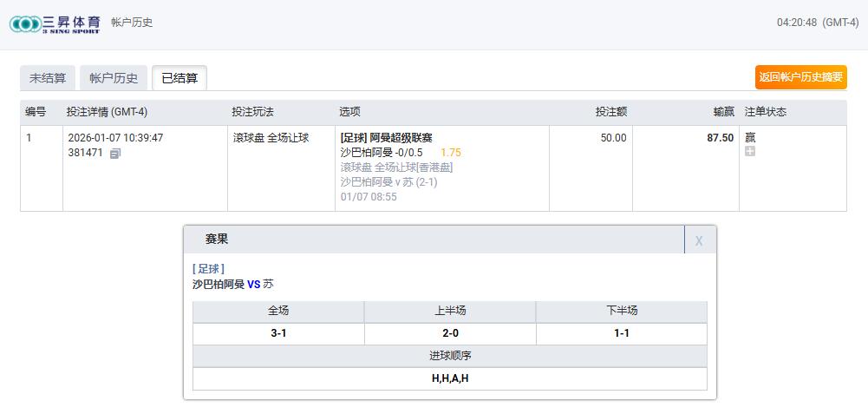The width and height of the screenshot is (868, 414).
Task: Click the 进球顺序 H,H,A,H result
Action: point(449,378)
